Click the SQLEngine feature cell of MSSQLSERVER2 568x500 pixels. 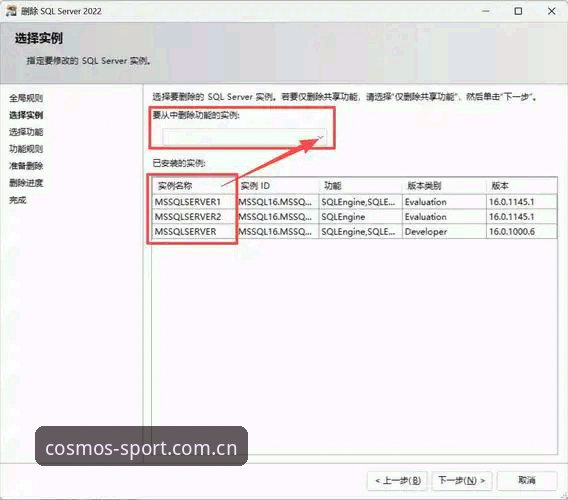[360, 217]
